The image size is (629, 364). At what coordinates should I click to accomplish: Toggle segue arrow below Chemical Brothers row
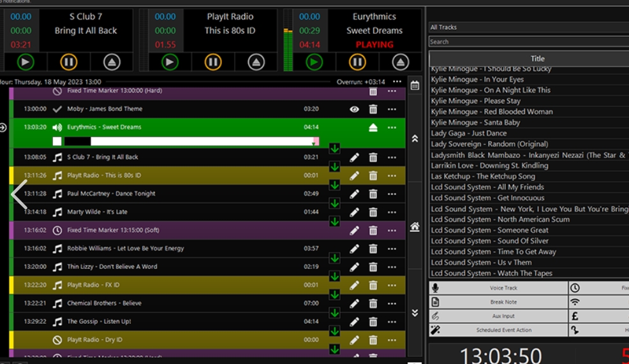click(334, 313)
